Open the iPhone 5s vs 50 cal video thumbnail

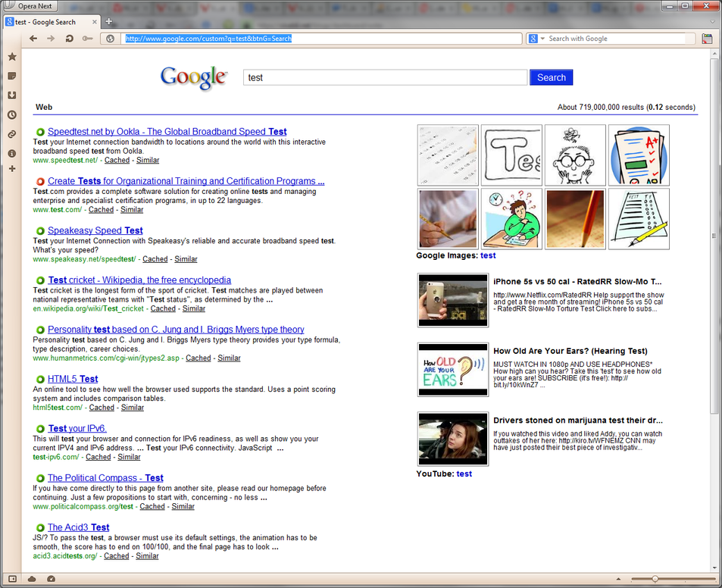coord(453,300)
